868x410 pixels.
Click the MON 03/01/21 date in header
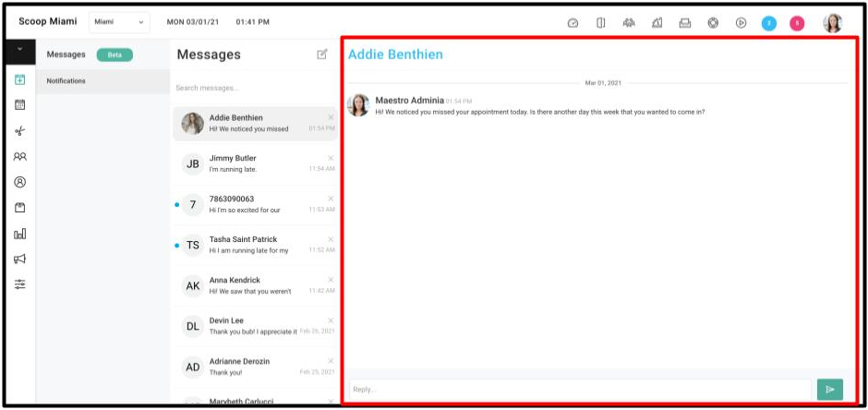point(193,22)
